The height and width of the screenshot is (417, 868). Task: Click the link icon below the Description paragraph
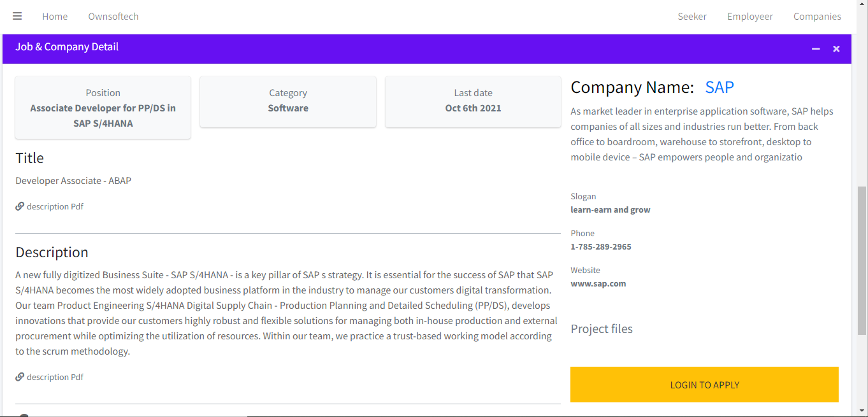click(x=20, y=377)
